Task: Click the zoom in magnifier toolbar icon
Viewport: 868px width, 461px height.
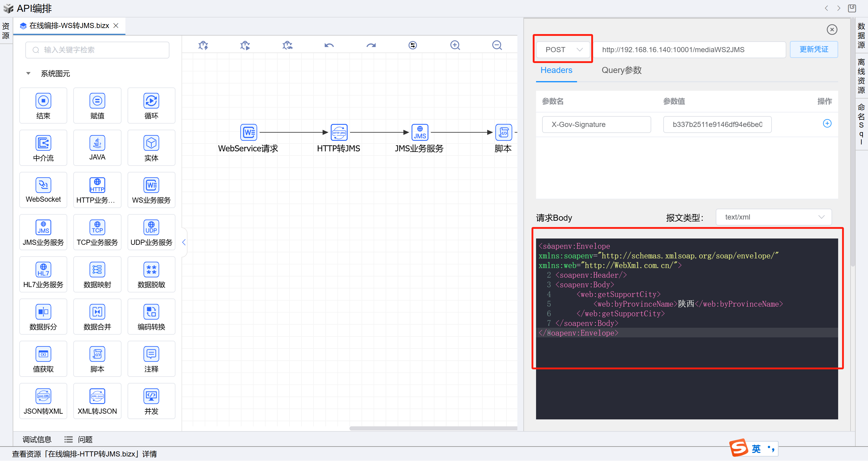Action: 455,45
